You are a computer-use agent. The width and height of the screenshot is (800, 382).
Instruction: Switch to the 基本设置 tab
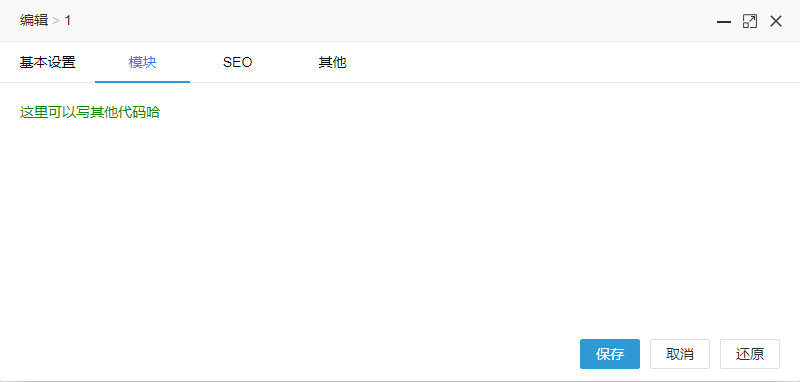tap(47, 62)
